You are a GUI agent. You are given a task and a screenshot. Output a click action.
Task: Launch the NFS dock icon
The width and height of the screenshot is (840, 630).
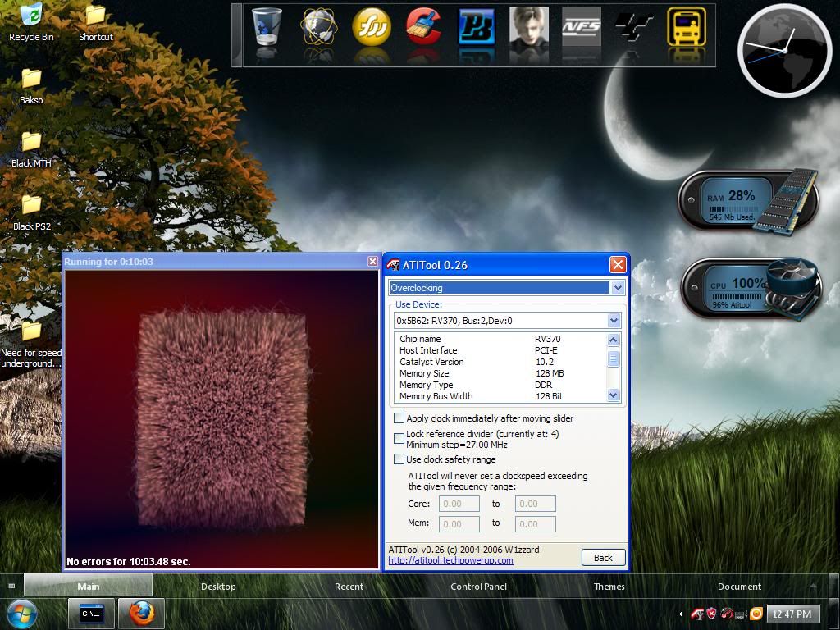click(x=582, y=27)
